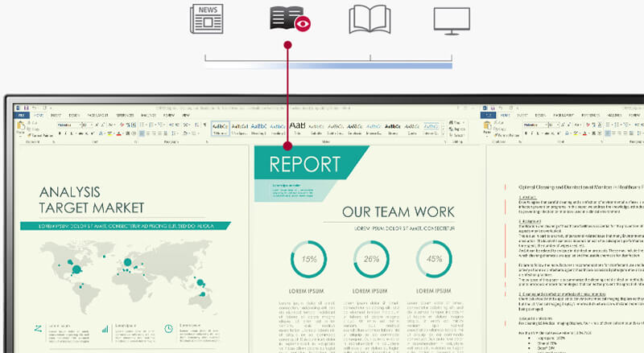
Task: Select the monitor display icon
Action: [x=452, y=19]
